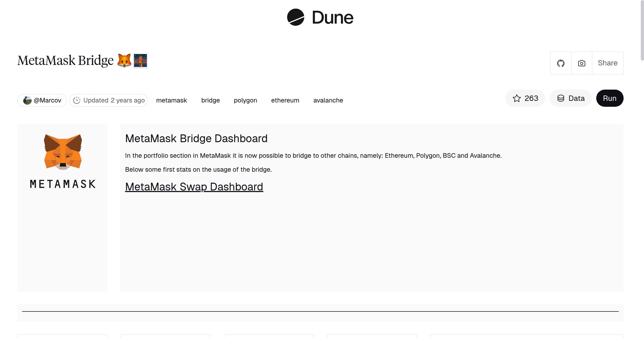
Task: Open the Data panel
Action: click(x=570, y=98)
